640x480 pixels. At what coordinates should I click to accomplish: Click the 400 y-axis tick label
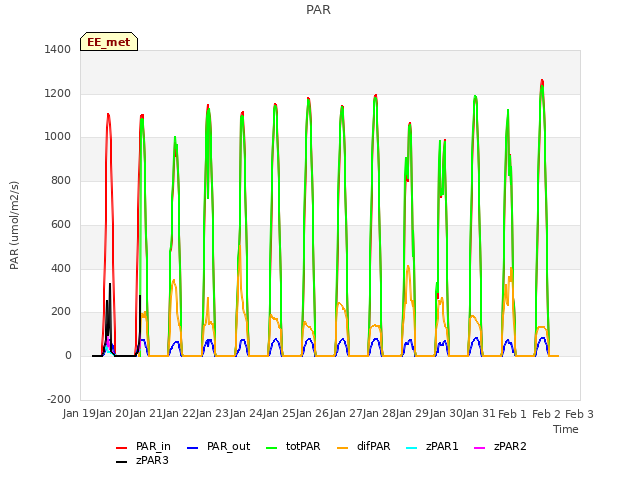pos(61,268)
